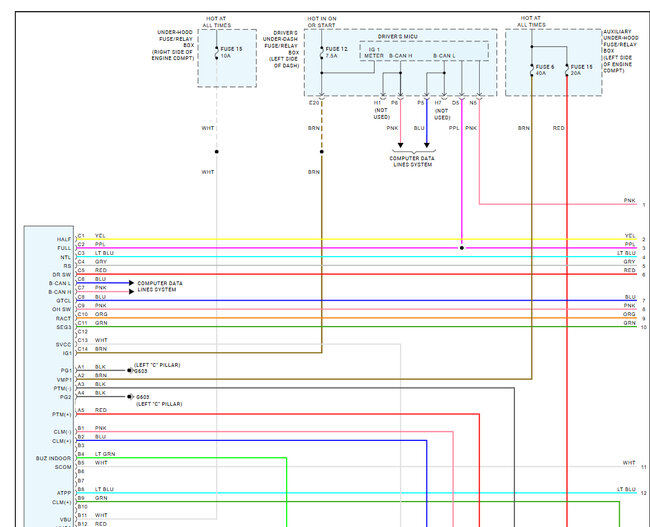
Task: Select the PTM(-) signal label
Action: (x=62, y=389)
